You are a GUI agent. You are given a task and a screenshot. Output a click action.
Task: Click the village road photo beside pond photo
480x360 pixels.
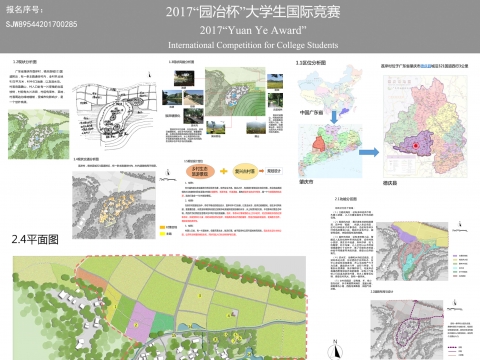pyautogui.click(x=193, y=98)
